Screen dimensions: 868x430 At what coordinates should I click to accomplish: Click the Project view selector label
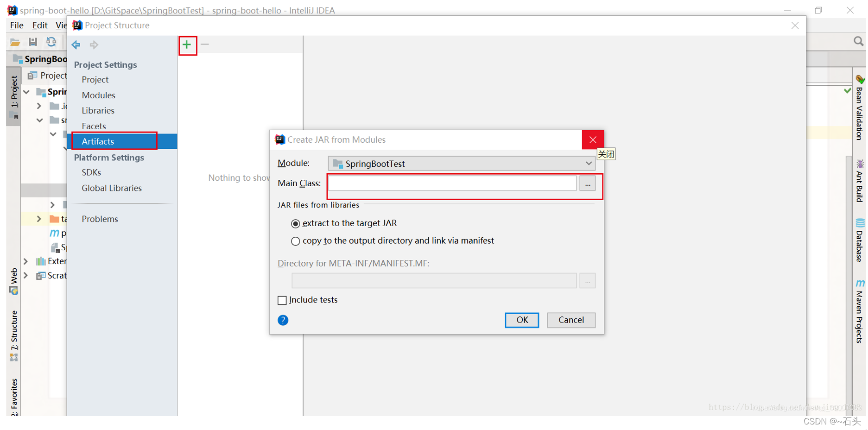point(47,76)
